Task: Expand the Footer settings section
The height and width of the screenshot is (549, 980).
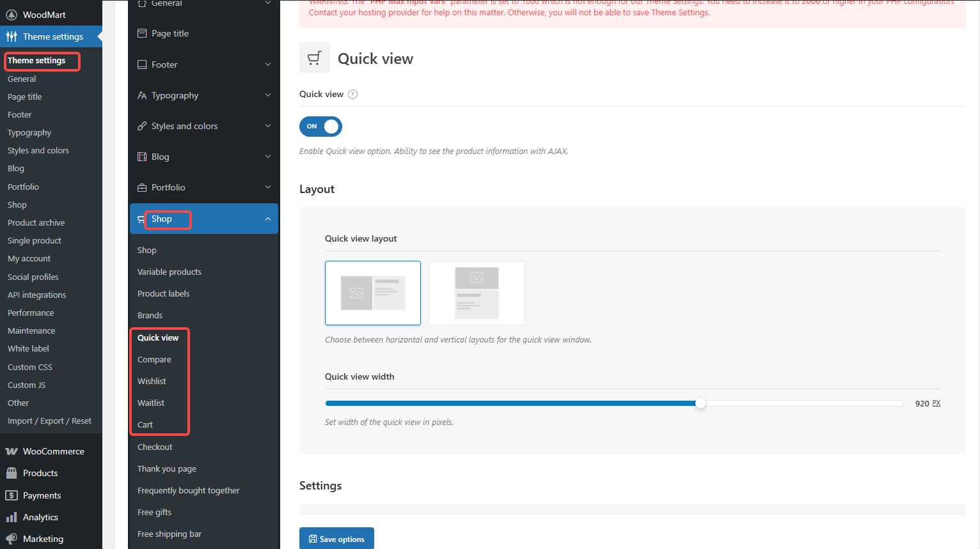Action: (268, 65)
